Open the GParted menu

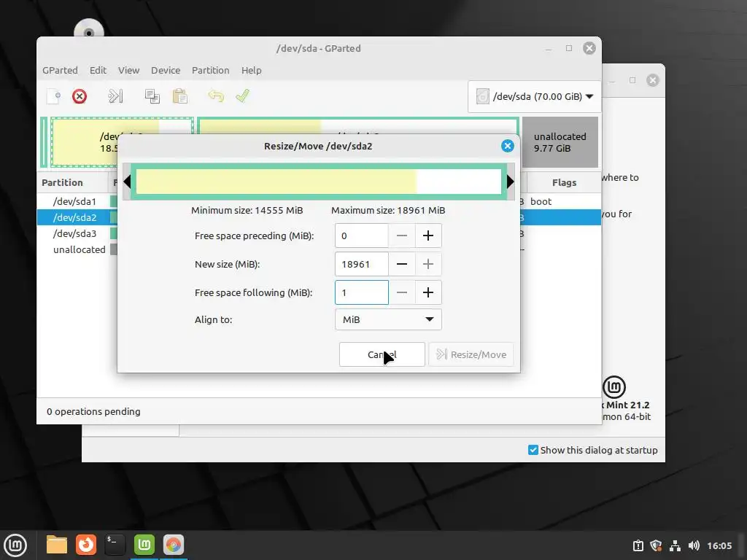click(x=60, y=71)
